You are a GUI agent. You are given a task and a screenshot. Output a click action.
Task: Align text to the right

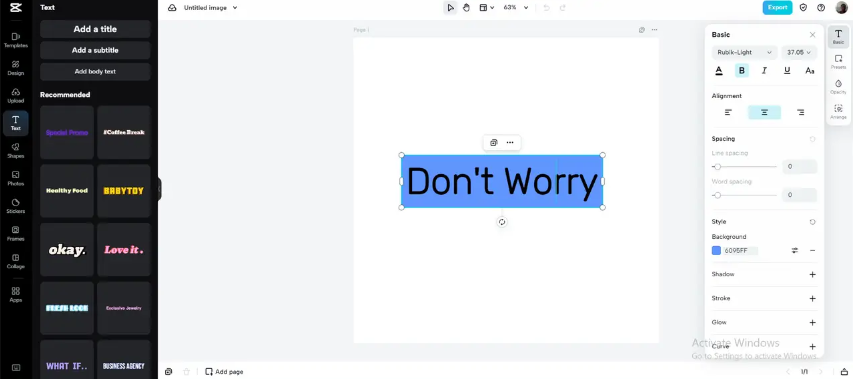pyautogui.click(x=800, y=113)
